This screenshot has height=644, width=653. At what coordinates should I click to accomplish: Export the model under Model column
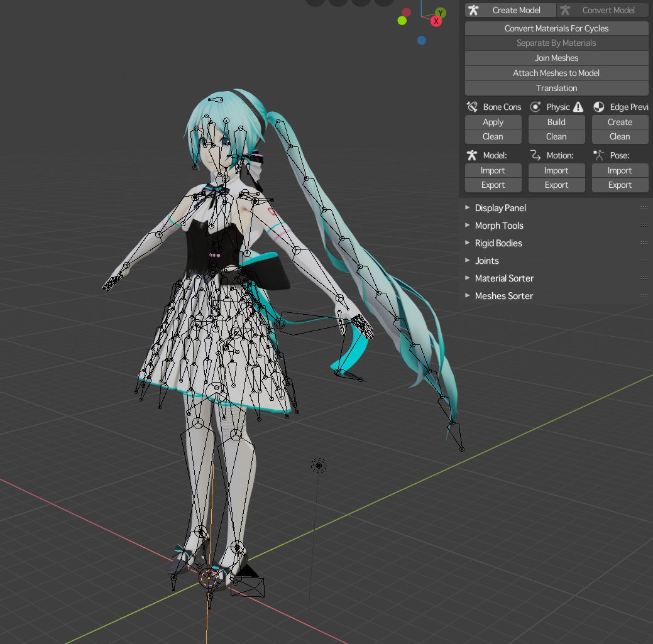pos(493,185)
